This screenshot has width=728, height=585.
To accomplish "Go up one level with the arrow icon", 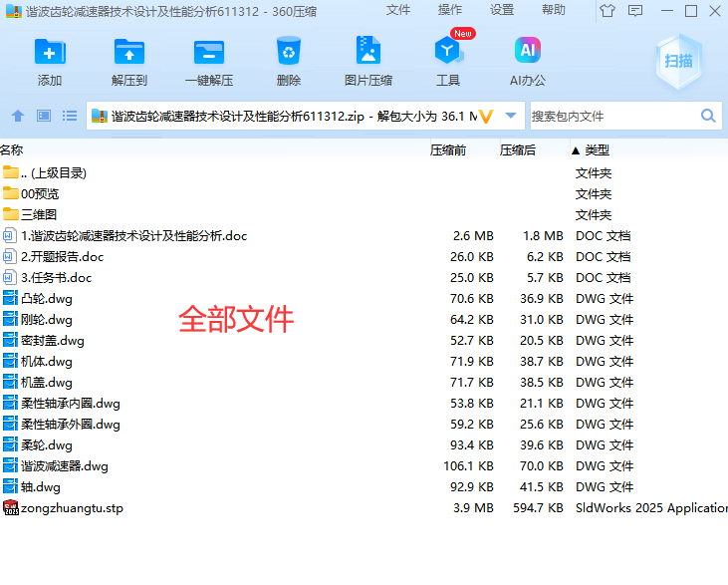I will pyautogui.click(x=18, y=116).
